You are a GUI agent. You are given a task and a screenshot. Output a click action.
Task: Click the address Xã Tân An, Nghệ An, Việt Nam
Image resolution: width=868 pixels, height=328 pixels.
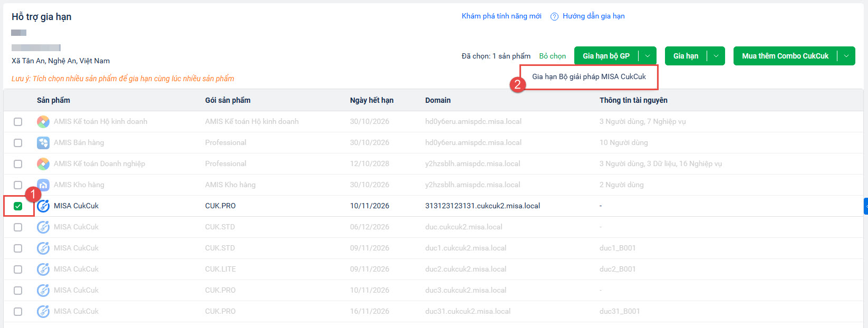coord(61,61)
